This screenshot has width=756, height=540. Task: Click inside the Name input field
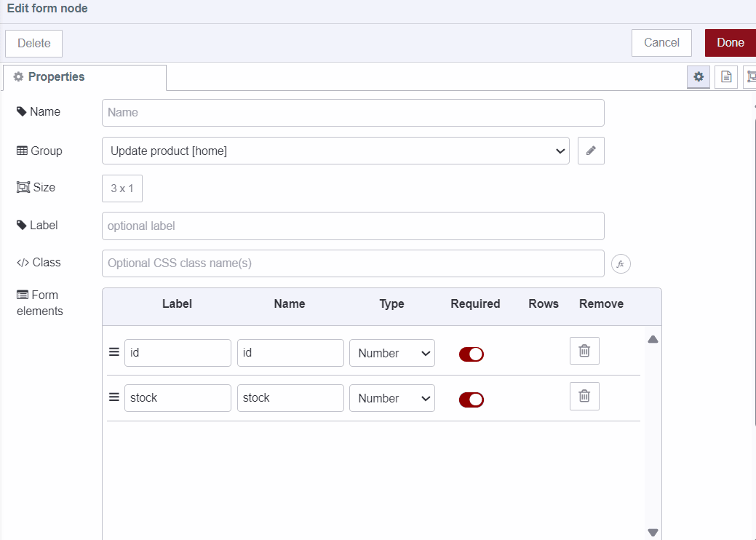pyautogui.click(x=352, y=113)
